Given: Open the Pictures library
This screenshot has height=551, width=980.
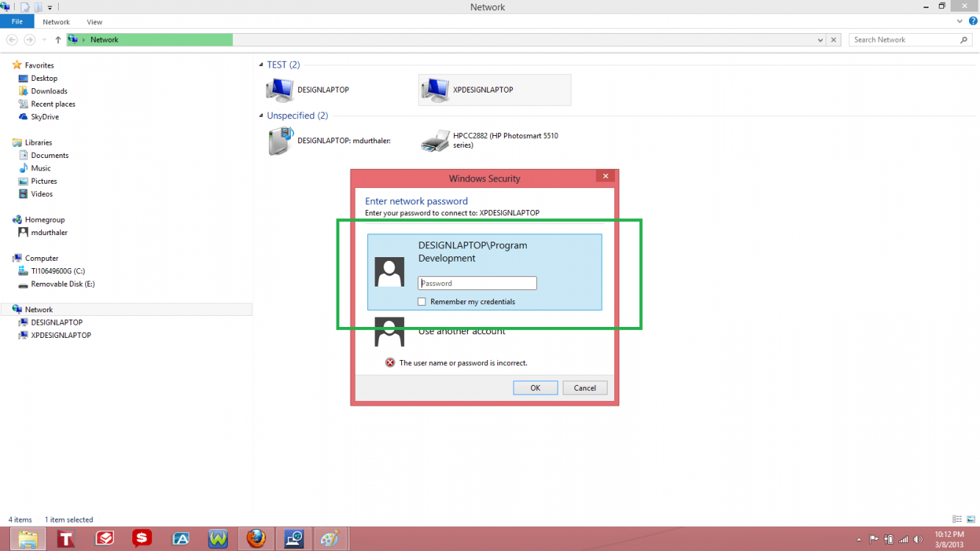Looking at the screenshot, I should tap(37, 181).
